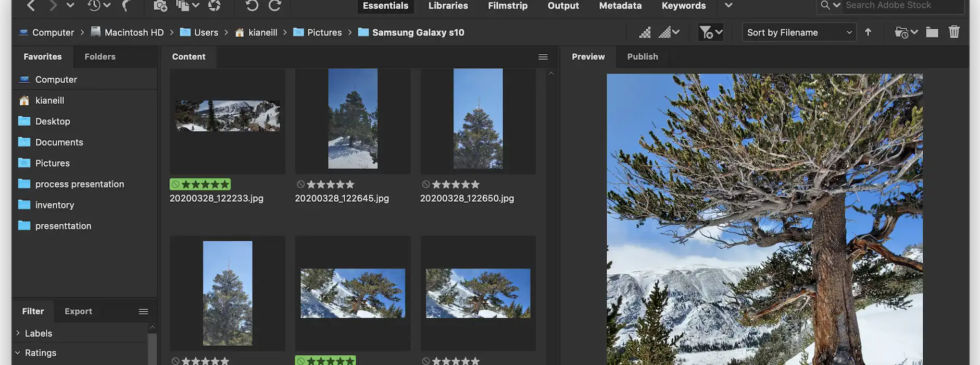Image resolution: width=980 pixels, height=365 pixels.
Task: Switch to the Libraries workspace
Action: tap(448, 6)
